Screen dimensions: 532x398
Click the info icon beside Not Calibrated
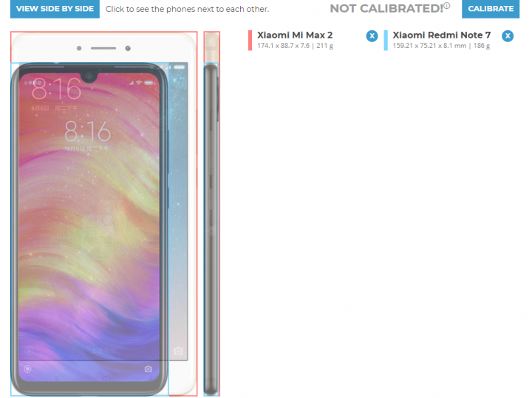(x=447, y=5)
